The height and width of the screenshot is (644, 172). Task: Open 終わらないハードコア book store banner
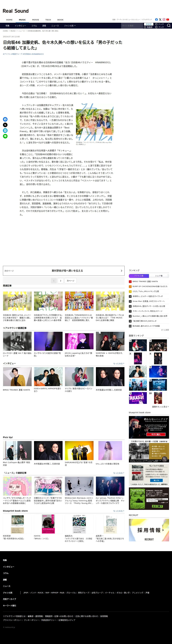pyautogui.click(x=149, y=427)
